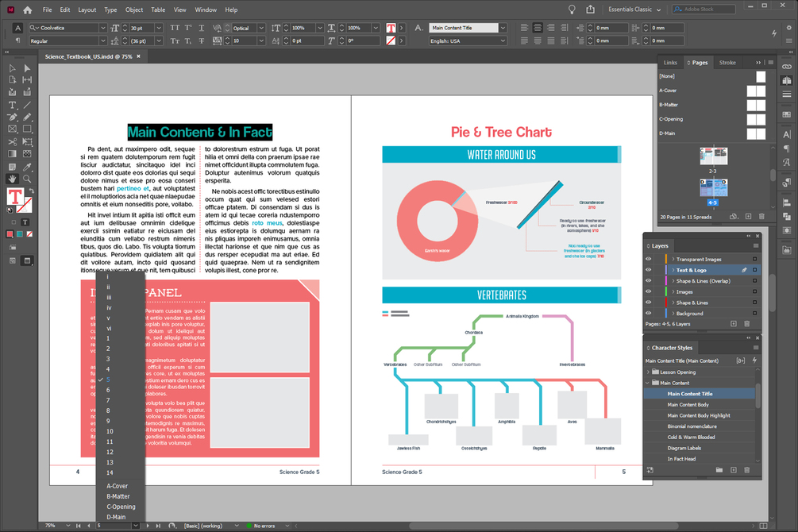
Task: Open the font size dropdown
Action: pyautogui.click(x=159, y=28)
